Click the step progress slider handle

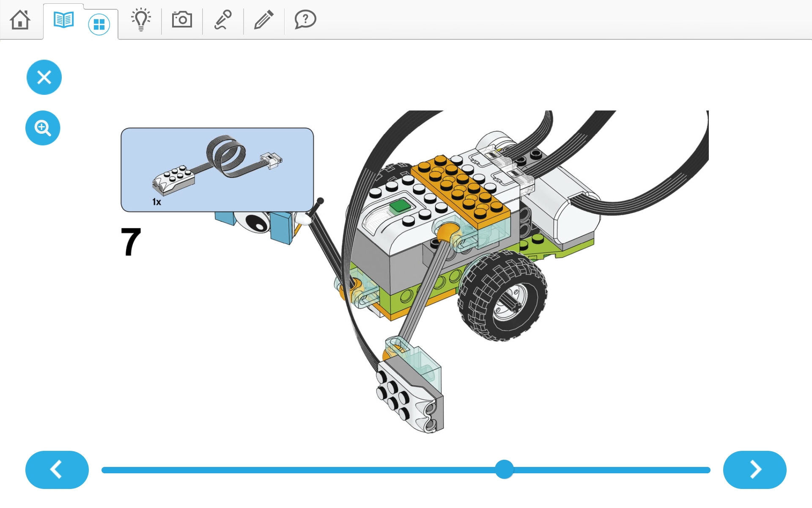click(504, 469)
